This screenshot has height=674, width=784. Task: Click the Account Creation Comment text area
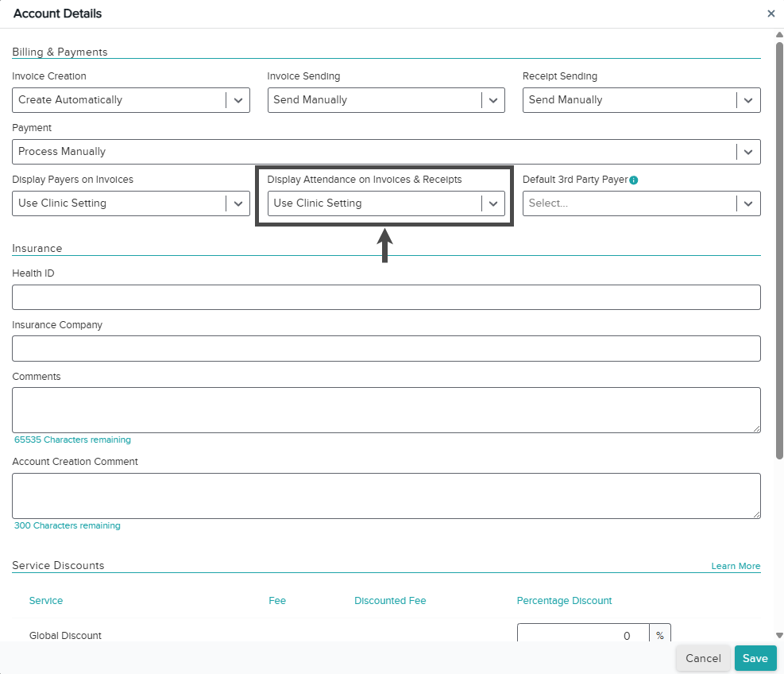click(386, 496)
